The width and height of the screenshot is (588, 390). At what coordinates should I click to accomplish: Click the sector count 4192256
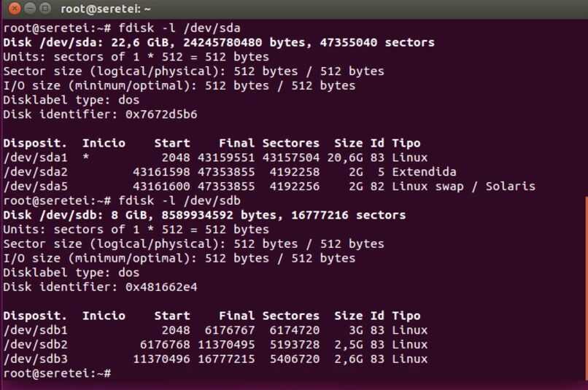coord(295,186)
